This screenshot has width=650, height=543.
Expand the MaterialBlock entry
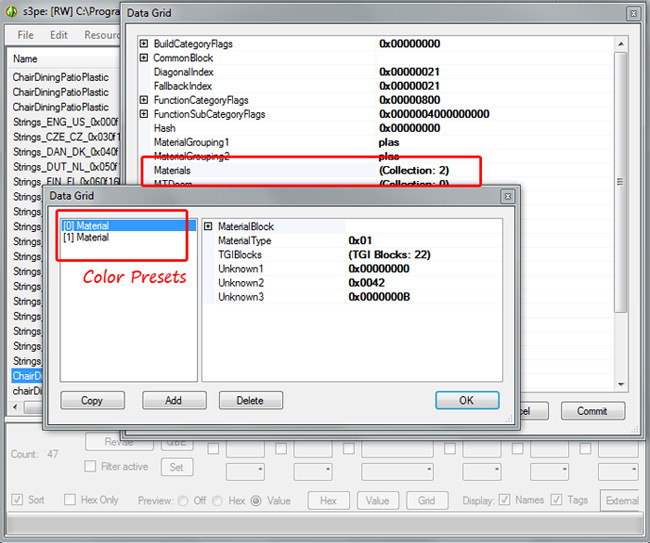point(208,227)
